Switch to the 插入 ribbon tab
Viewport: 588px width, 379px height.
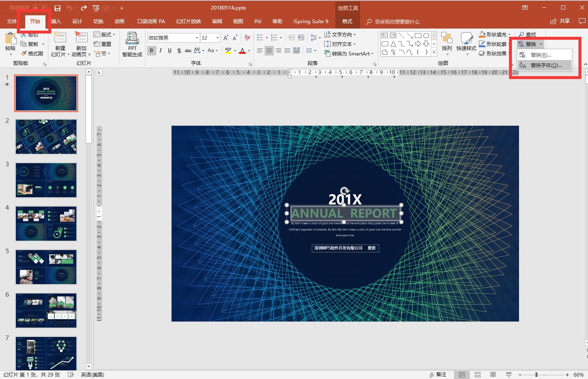56,22
